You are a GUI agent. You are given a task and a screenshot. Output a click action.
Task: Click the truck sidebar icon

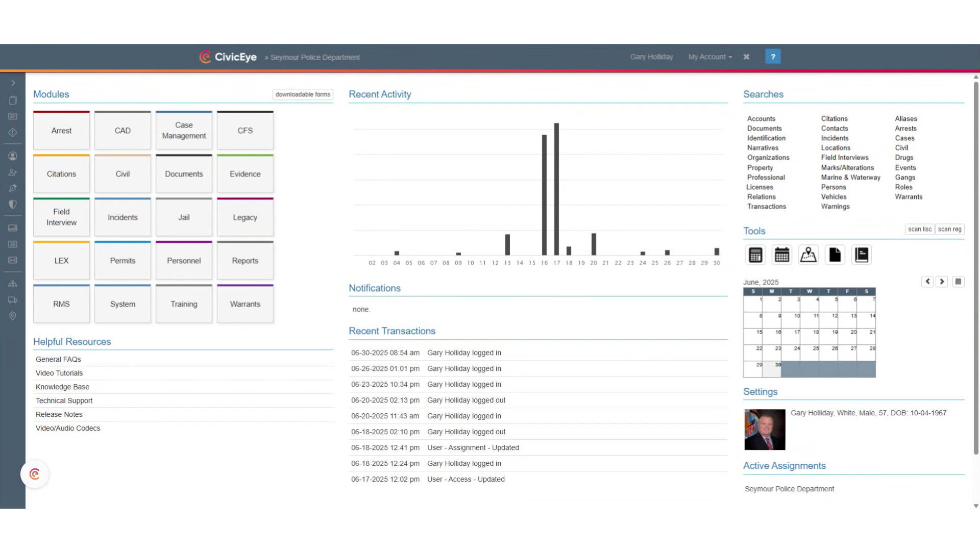coord(13,300)
